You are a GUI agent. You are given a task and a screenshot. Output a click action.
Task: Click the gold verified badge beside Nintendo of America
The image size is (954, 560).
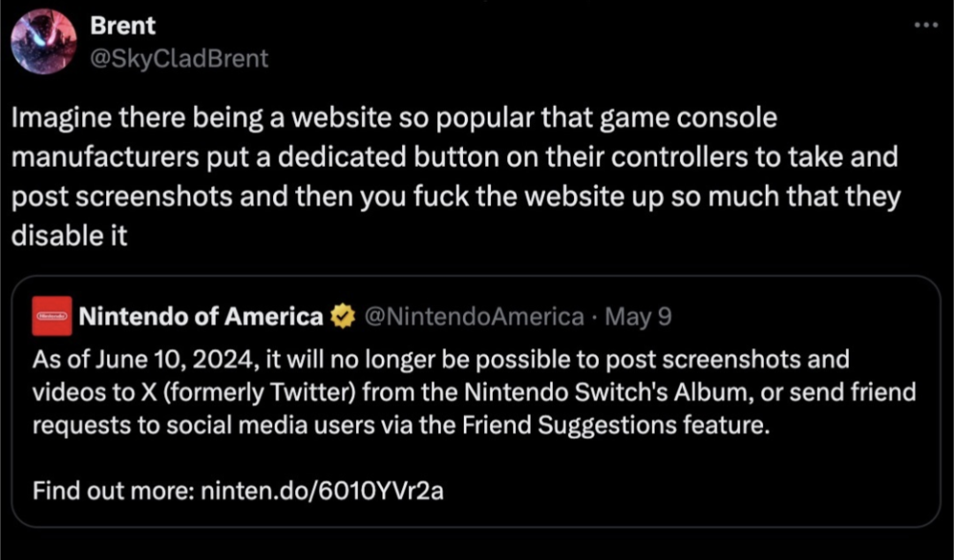coord(341,316)
